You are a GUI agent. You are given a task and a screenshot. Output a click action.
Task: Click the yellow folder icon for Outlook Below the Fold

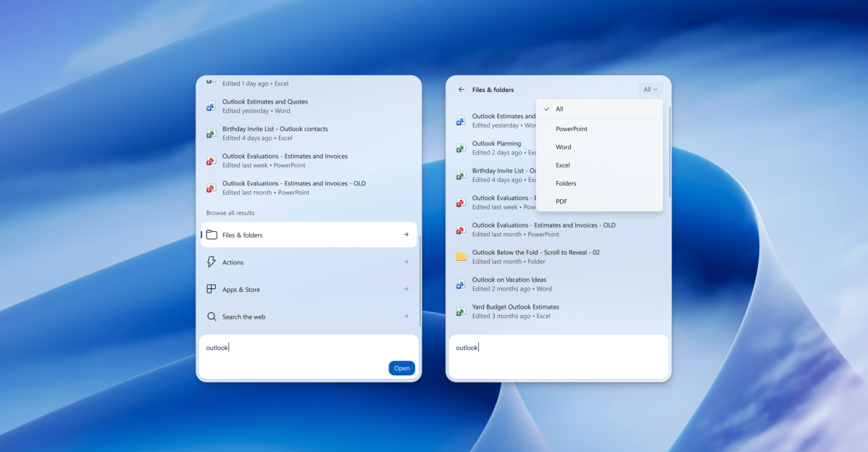pos(461,256)
